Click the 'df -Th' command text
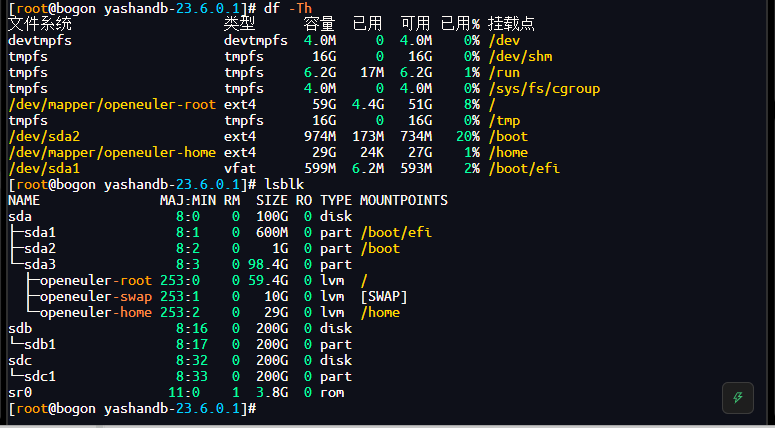Image resolution: width=775 pixels, height=428 pixels. point(288,8)
